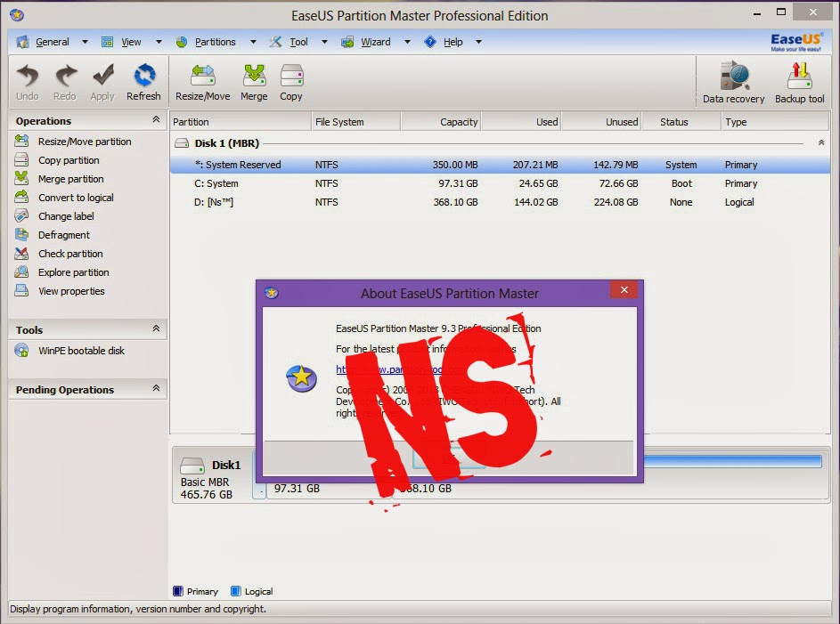Collapse the Operations panel
The height and width of the screenshot is (624, 840).
click(156, 119)
